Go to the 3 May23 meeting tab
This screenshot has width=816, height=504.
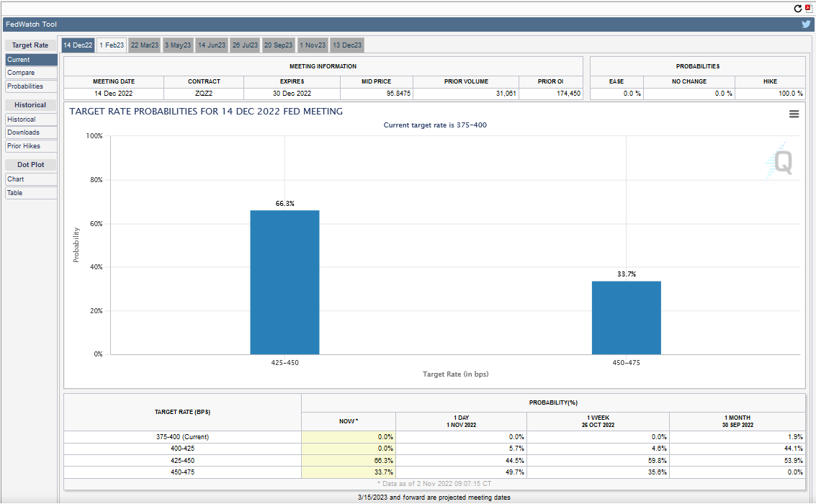click(178, 45)
